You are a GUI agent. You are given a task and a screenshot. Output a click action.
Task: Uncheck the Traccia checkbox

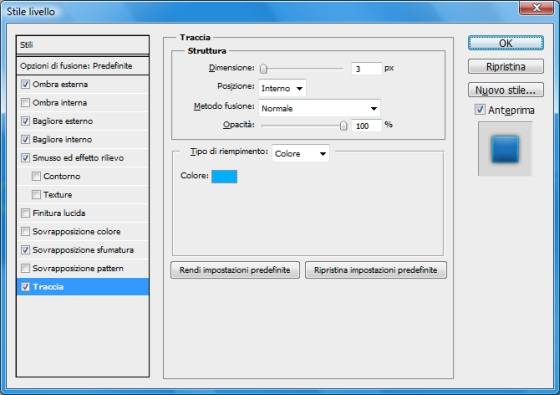pyautogui.click(x=25, y=287)
